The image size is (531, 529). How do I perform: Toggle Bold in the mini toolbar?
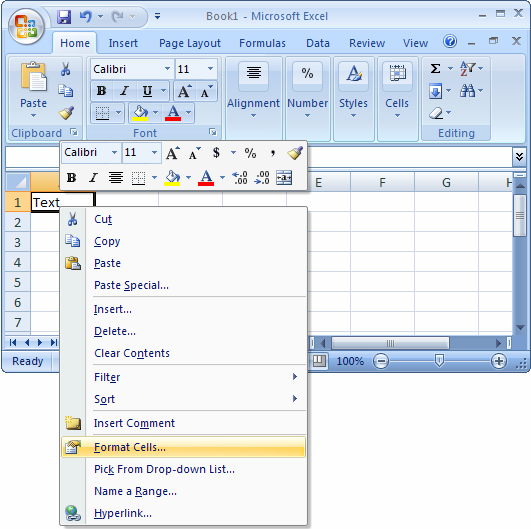71,177
